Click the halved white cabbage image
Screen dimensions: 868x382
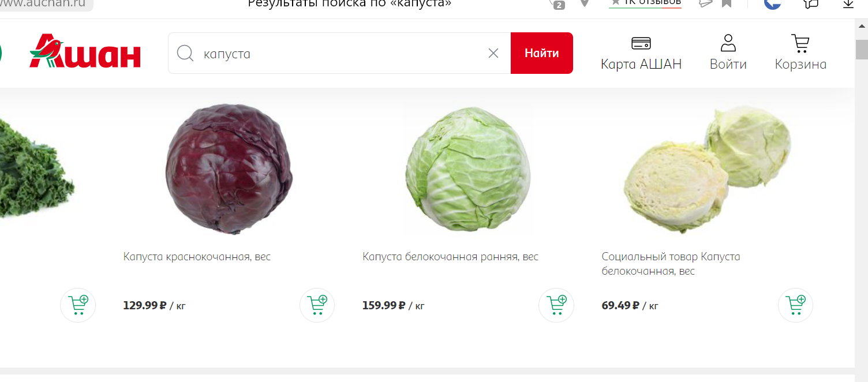[708, 168]
